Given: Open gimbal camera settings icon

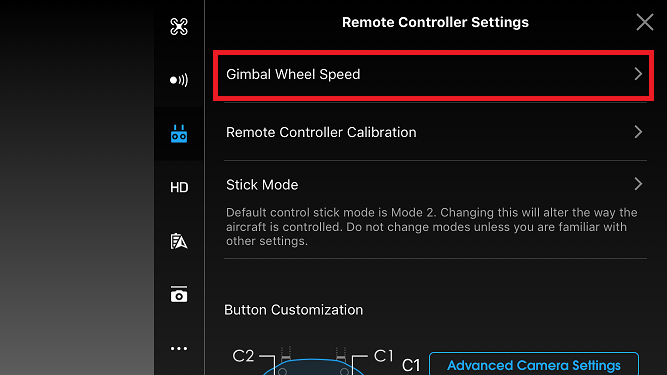Looking at the screenshot, I should coord(179,294).
